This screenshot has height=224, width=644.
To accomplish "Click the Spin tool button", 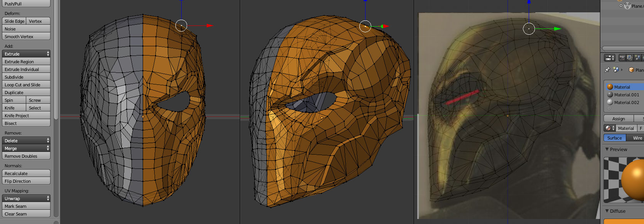I will tap(14, 100).
